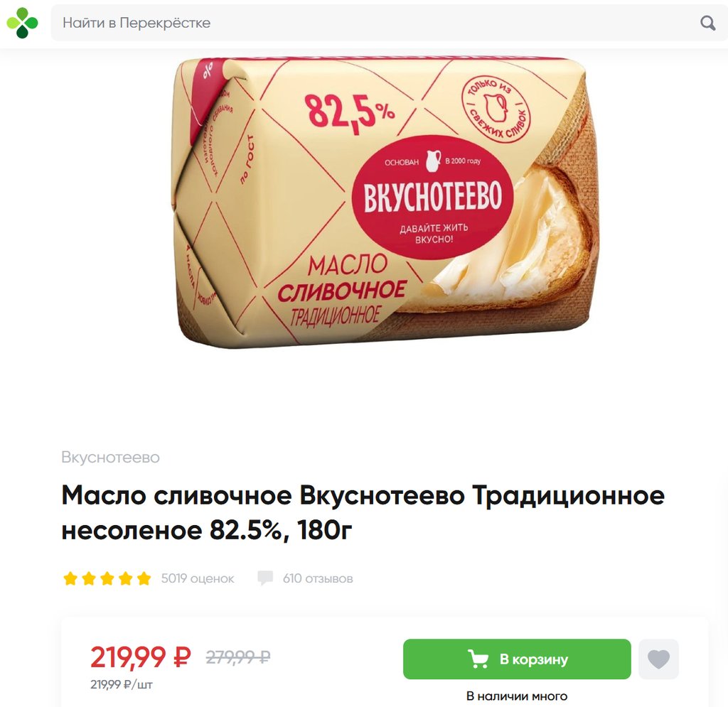Select the third rating star

coord(107,578)
